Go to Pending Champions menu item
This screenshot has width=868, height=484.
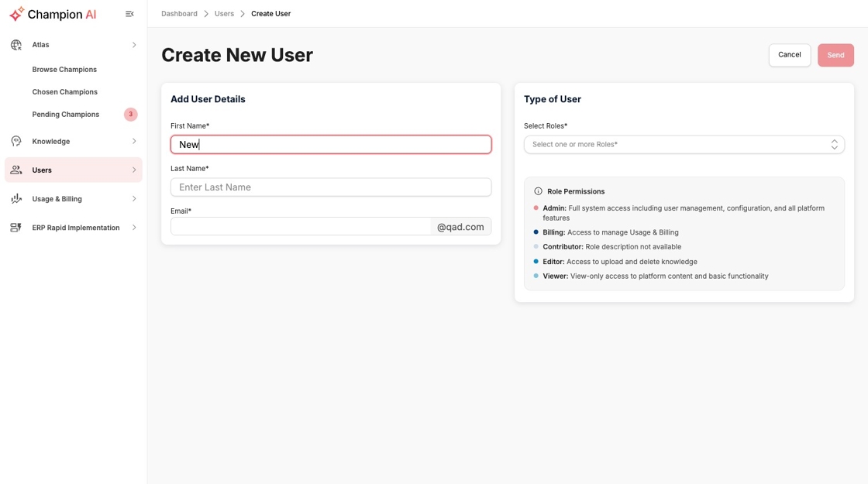click(x=66, y=115)
